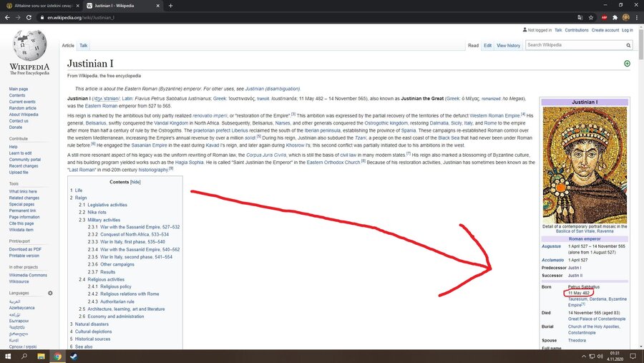The width and height of the screenshot is (644, 363).
Task: Jump to Nika riots section
Action: [97, 212]
